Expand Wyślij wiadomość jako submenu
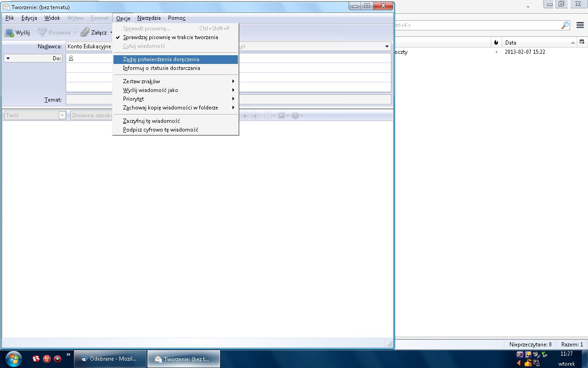The width and height of the screenshot is (588, 368). 175,90
